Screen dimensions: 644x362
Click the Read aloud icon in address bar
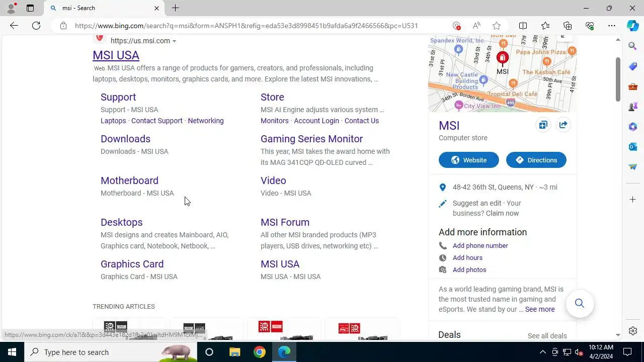click(x=476, y=26)
